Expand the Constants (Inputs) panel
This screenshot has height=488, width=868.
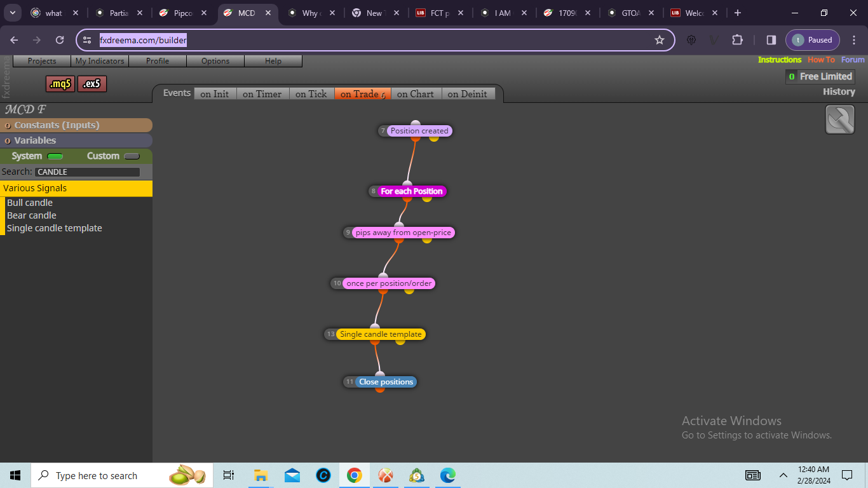point(76,125)
